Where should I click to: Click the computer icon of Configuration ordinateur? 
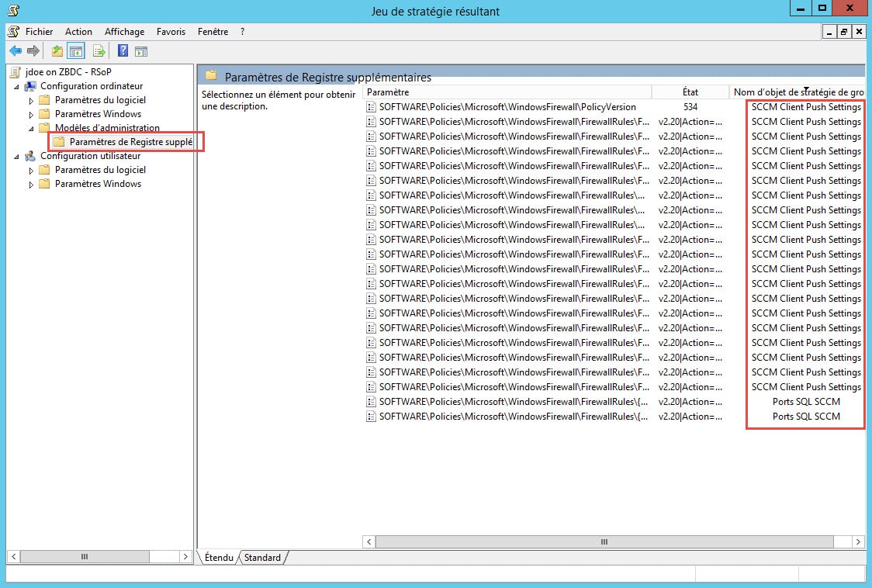(30, 86)
